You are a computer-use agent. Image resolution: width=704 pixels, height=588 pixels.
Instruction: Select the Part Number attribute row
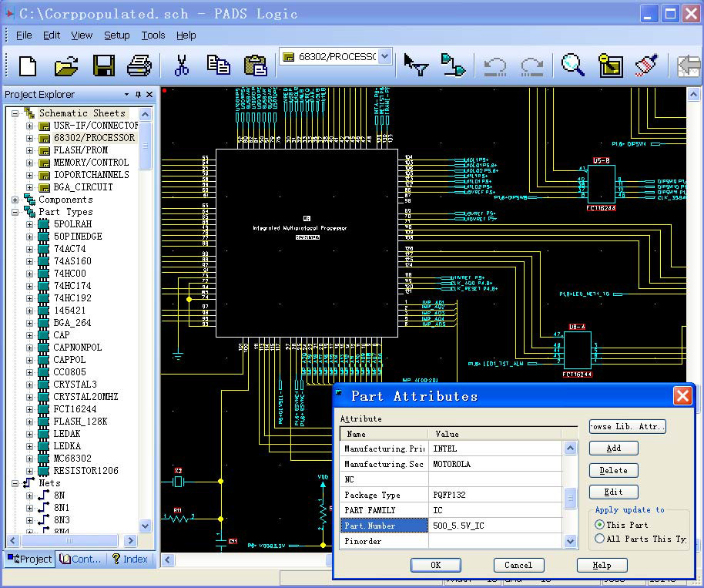(x=384, y=526)
